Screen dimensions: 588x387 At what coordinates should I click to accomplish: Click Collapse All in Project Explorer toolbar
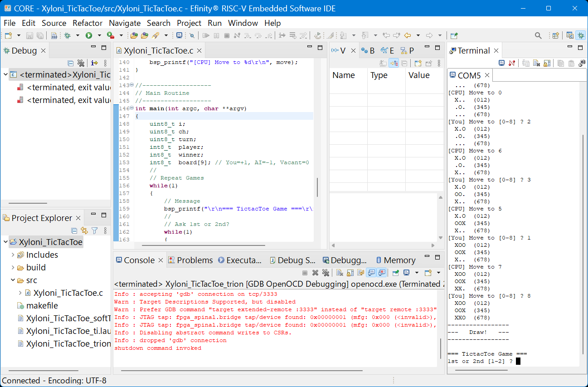pos(74,230)
